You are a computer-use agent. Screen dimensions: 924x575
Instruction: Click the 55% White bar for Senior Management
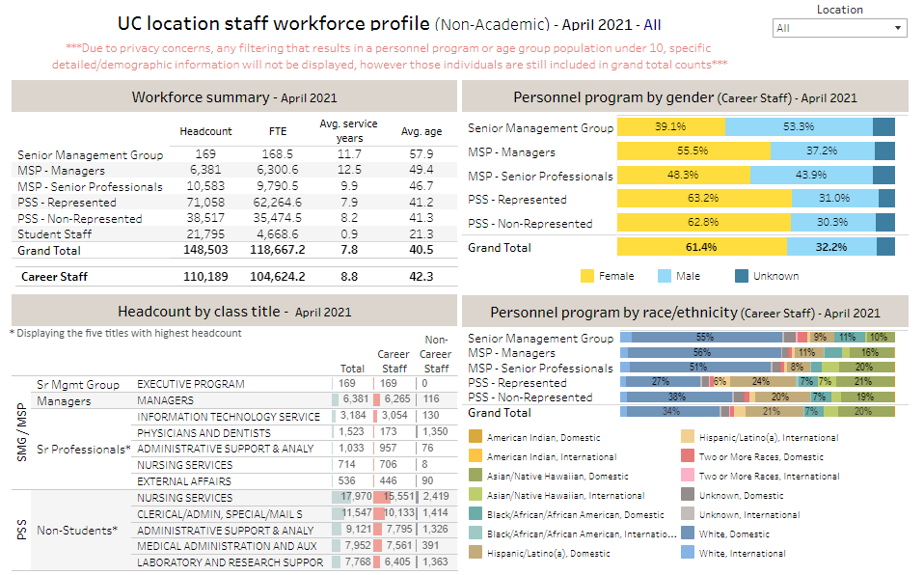click(x=707, y=338)
